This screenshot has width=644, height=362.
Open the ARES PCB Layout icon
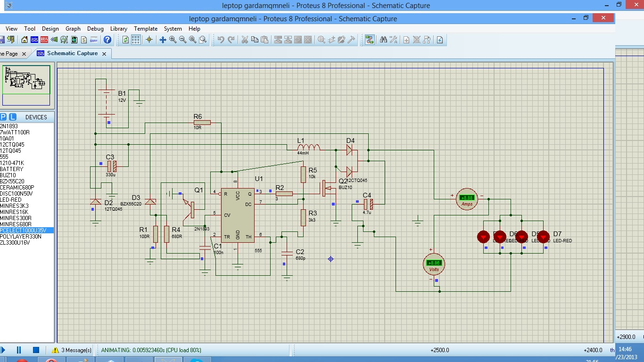[44, 40]
